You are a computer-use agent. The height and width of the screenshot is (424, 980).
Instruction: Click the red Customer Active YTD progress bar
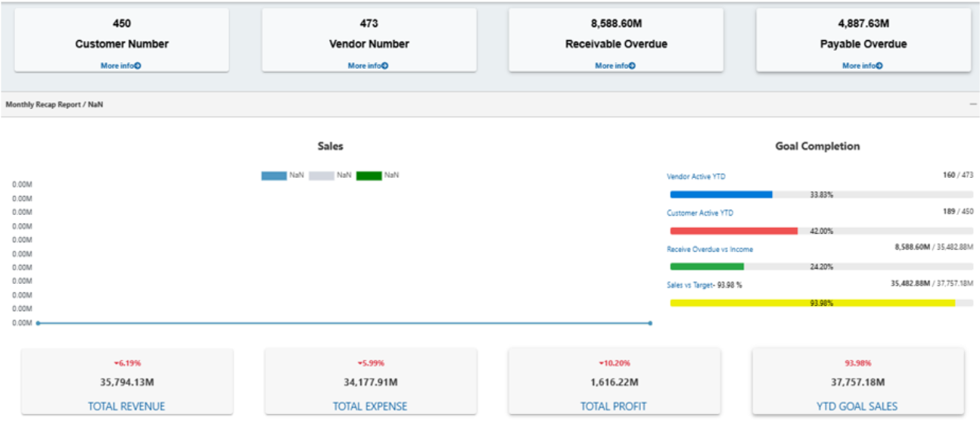[x=733, y=231]
